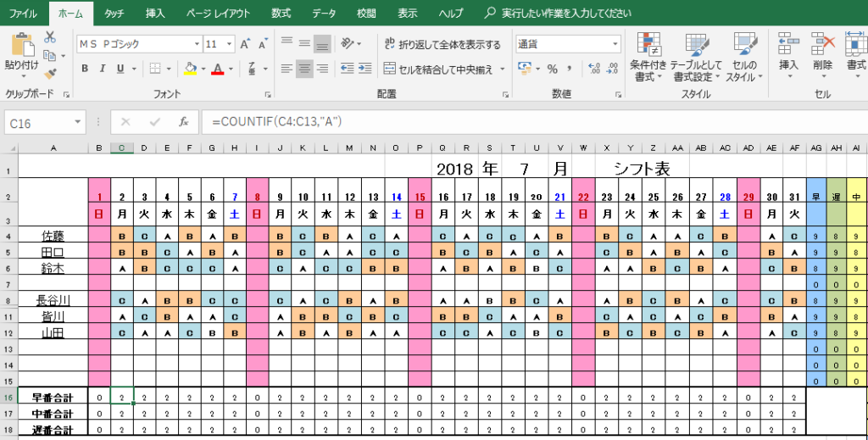This screenshot has height=440, width=868.
Task: Align text left
Action: point(287,69)
